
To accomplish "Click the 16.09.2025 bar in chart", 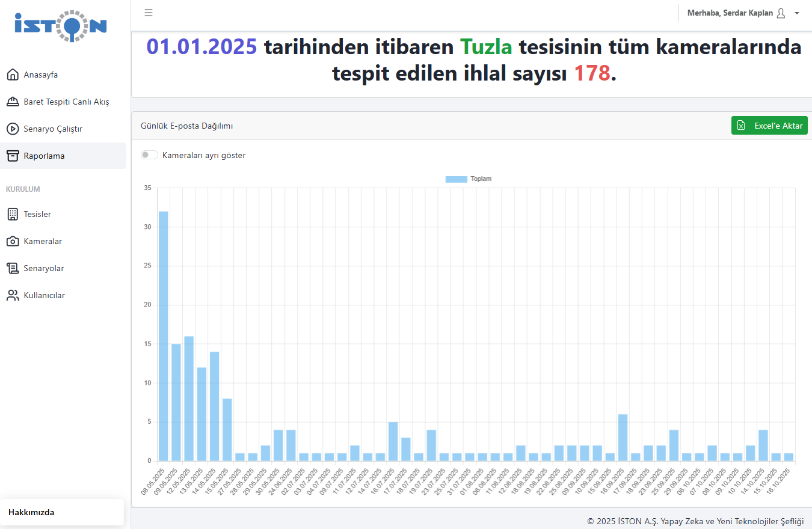I will coord(623,438).
